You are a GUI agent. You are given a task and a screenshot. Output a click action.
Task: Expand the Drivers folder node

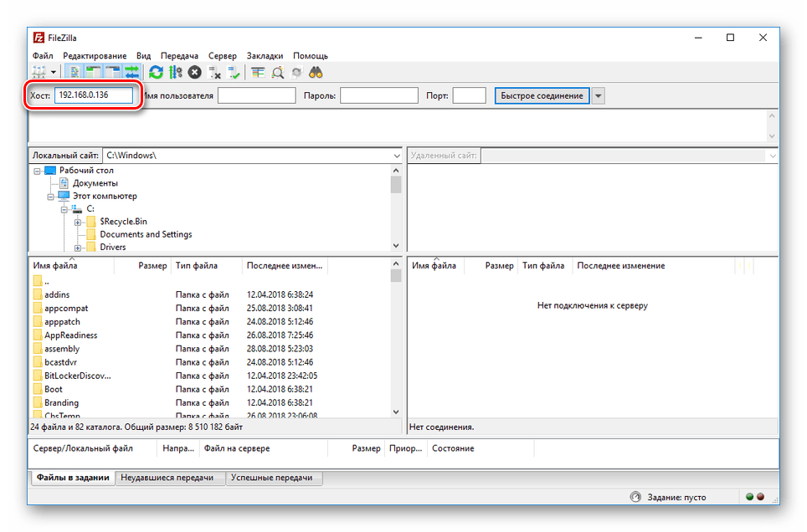(x=77, y=248)
